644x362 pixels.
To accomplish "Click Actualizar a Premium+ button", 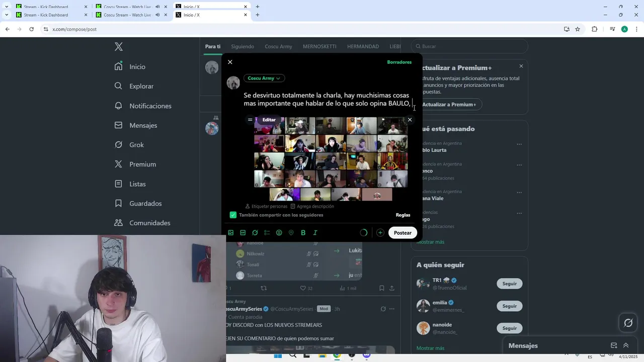I will pos(449,105).
